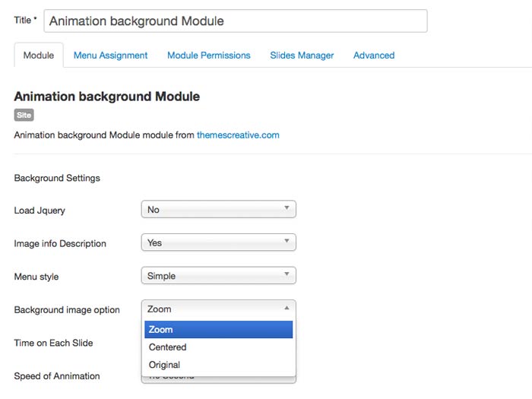532x399 pixels.
Task: Open the Image info Description dropdown
Action: (218, 243)
